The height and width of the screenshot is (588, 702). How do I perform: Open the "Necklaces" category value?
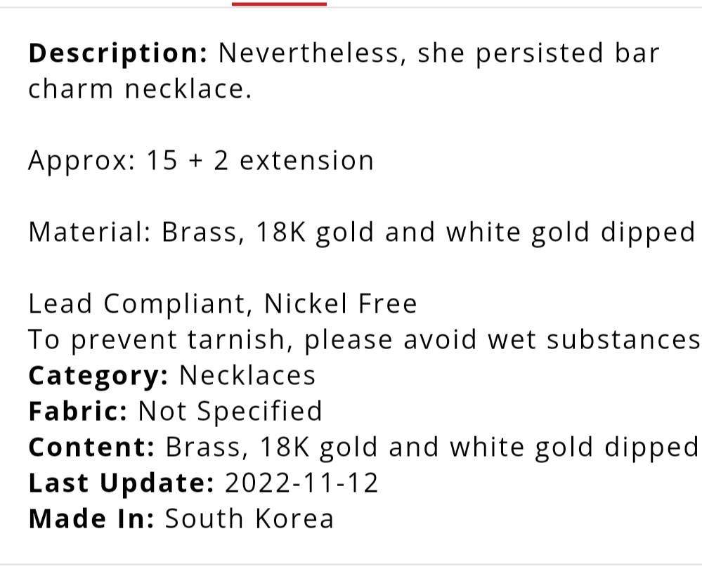tap(247, 376)
